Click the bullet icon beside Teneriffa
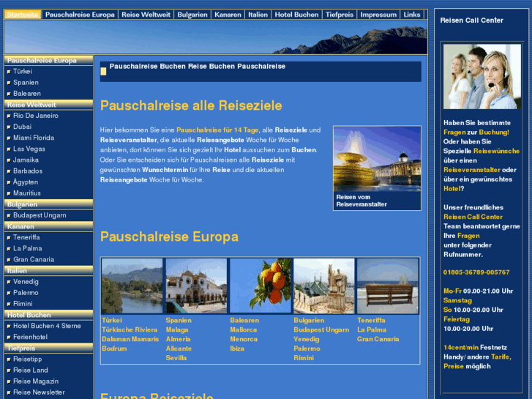Screen dimensions: 532x399 click(9, 238)
